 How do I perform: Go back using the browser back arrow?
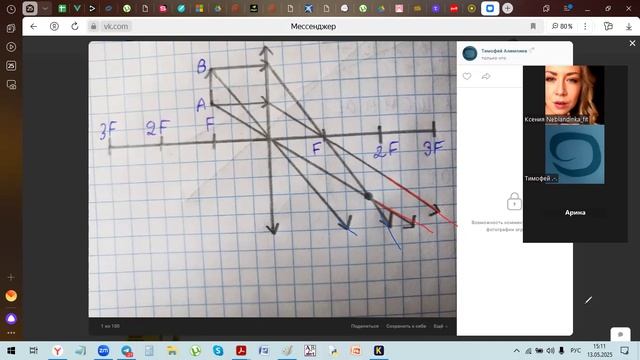pyautogui.click(x=33, y=26)
